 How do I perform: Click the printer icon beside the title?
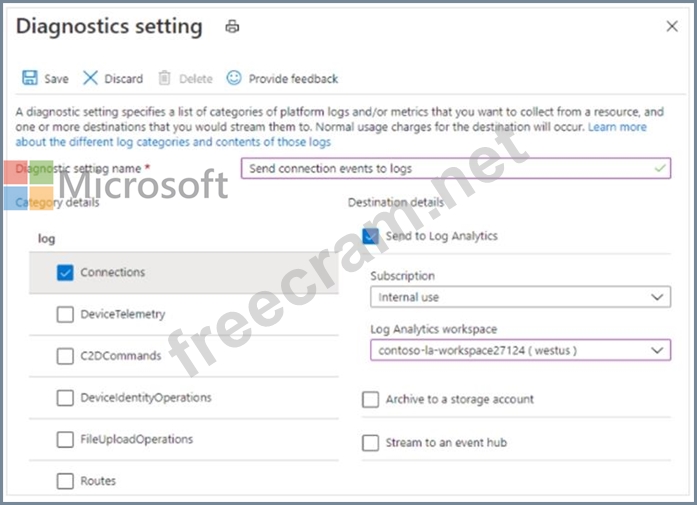pyautogui.click(x=232, y=27)
